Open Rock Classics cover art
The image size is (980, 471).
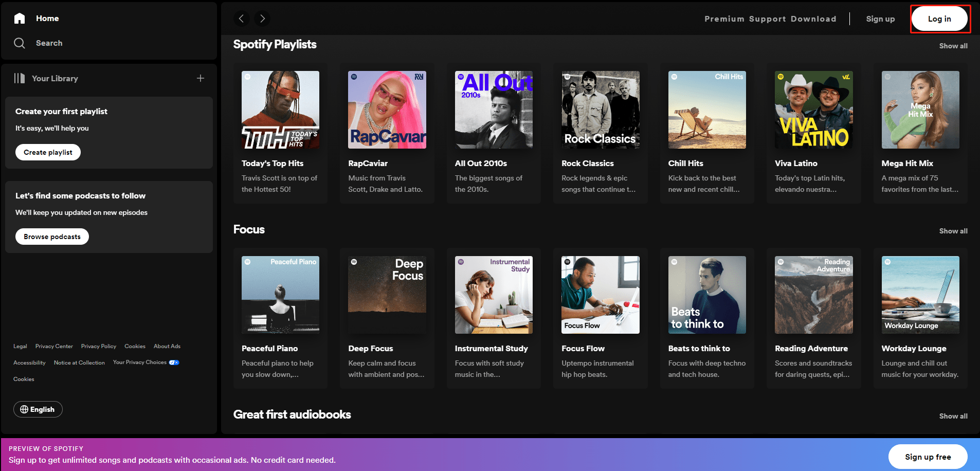tap(601, 110)
